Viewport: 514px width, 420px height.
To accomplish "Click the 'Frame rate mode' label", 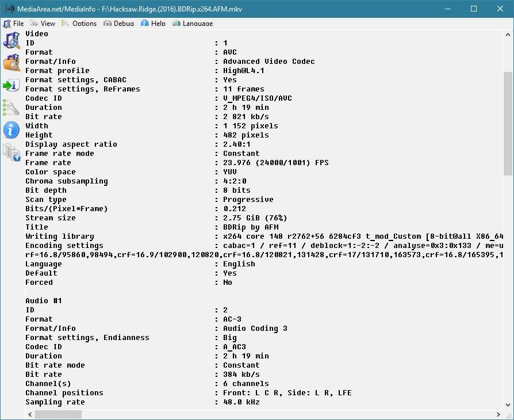I will pyautogui.click(x=60, y=153).
